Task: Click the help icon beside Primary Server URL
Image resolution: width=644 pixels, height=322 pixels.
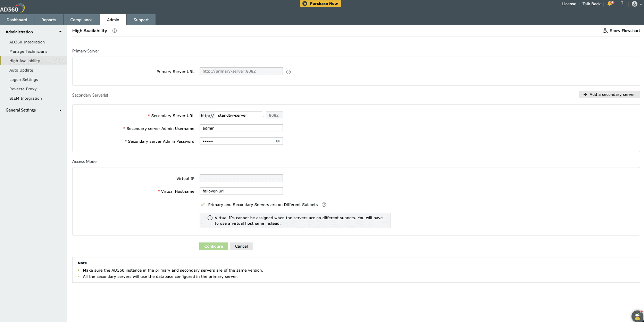Action: 288,72
